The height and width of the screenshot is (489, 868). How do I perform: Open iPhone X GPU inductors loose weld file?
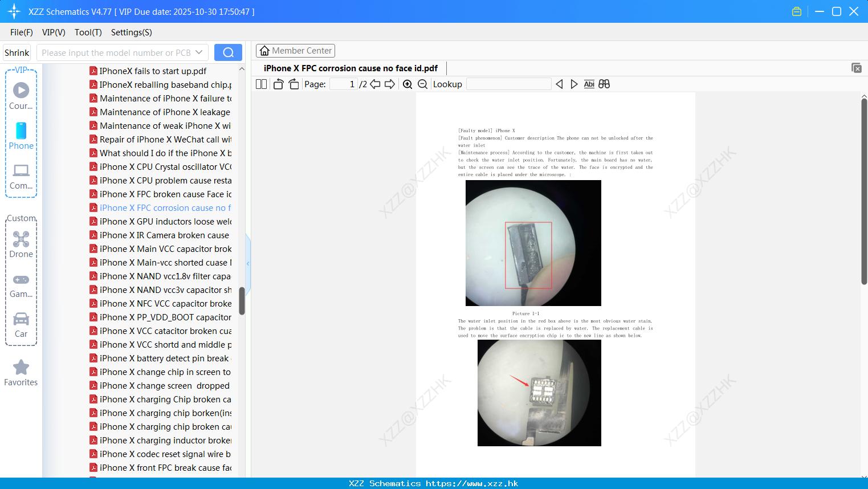(165, 222)
